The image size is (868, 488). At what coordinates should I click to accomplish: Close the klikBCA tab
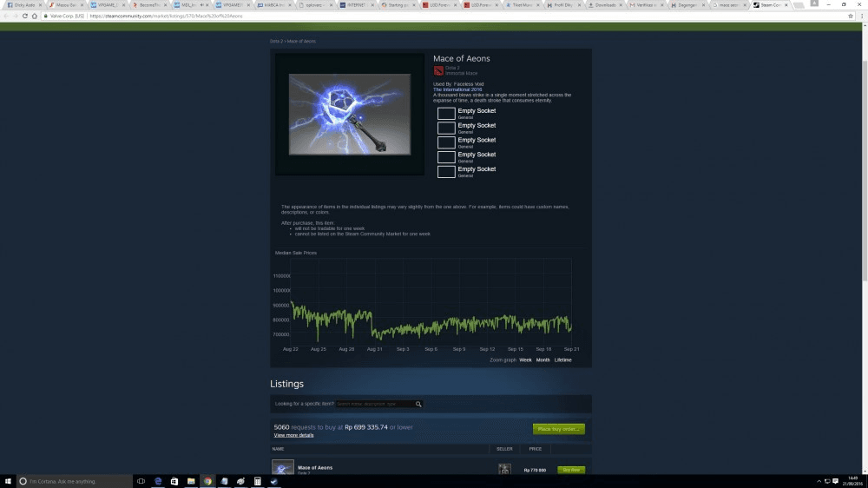290,5
